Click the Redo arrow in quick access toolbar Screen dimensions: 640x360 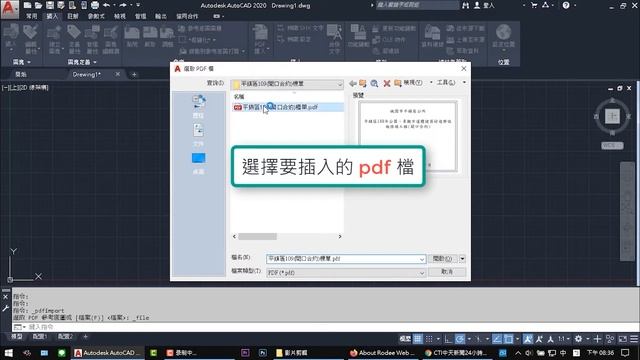point(123,5)
